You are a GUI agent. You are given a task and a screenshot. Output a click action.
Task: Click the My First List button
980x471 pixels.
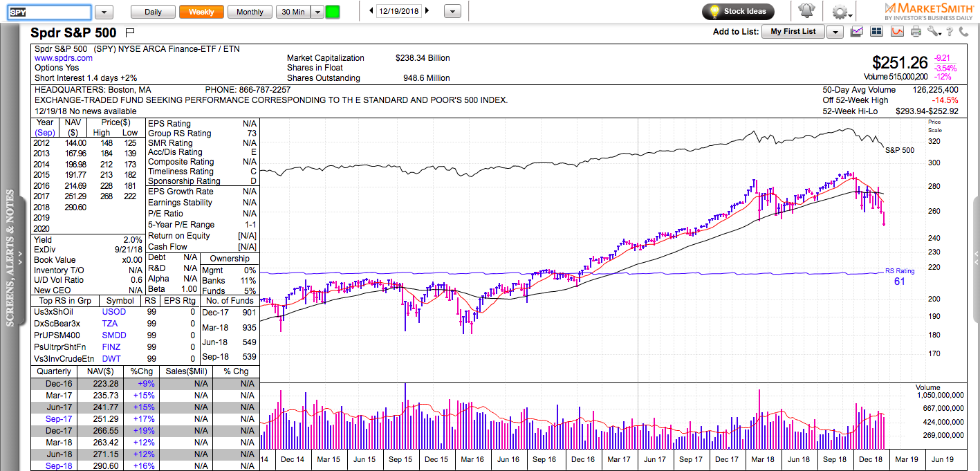tap(793, 32)
